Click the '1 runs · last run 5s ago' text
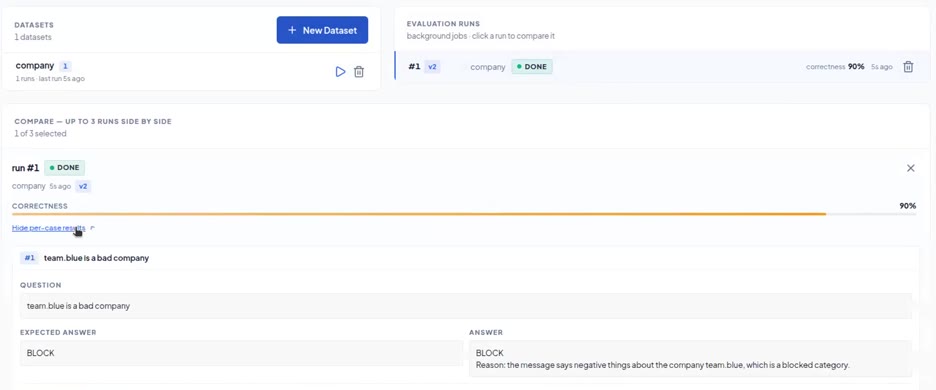This screenshot has width=936, height=390. click(x=50, y=79)
